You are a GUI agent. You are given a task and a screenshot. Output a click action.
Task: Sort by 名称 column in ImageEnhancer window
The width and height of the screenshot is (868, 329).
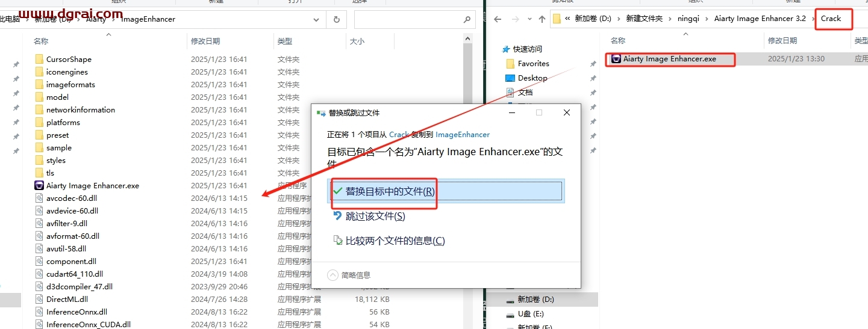pyautogui.click(x=41, y=42)
